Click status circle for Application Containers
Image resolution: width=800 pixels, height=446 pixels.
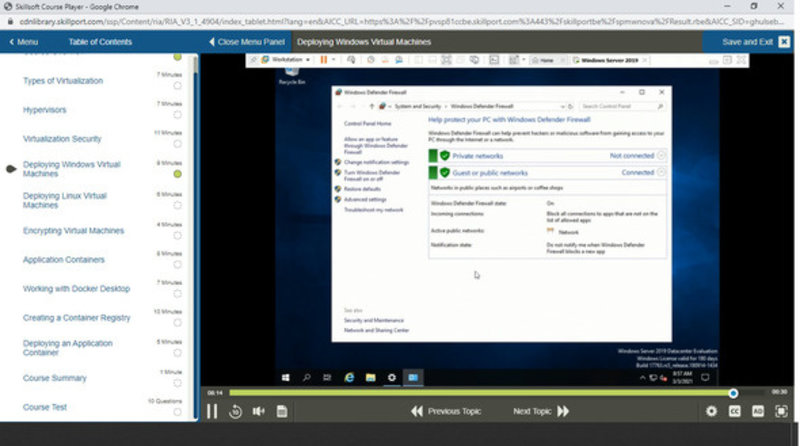[177, 264]
